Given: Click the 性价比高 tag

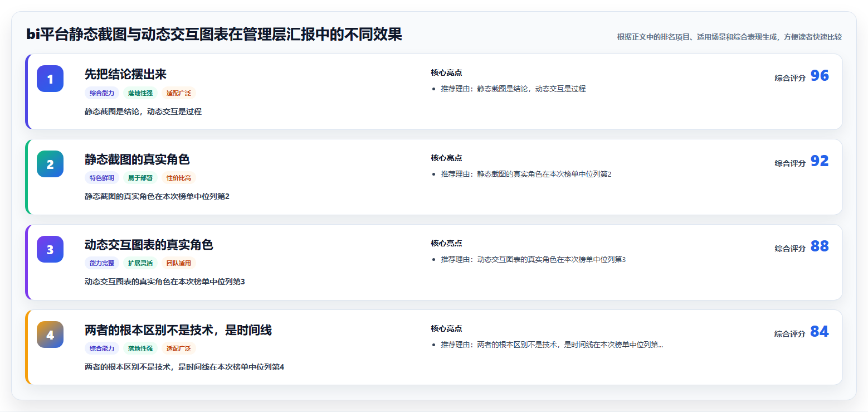Looking at the screenshot, I should point(179,178).
